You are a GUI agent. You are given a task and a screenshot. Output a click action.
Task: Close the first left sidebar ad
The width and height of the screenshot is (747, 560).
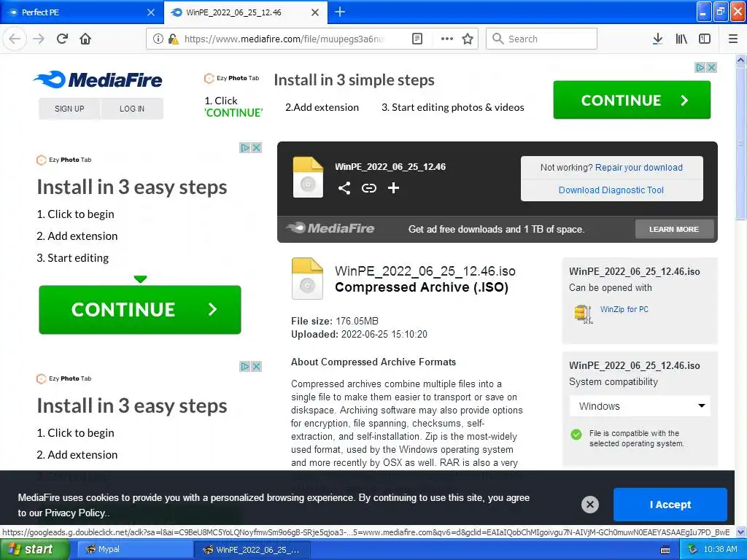[256, 147]
